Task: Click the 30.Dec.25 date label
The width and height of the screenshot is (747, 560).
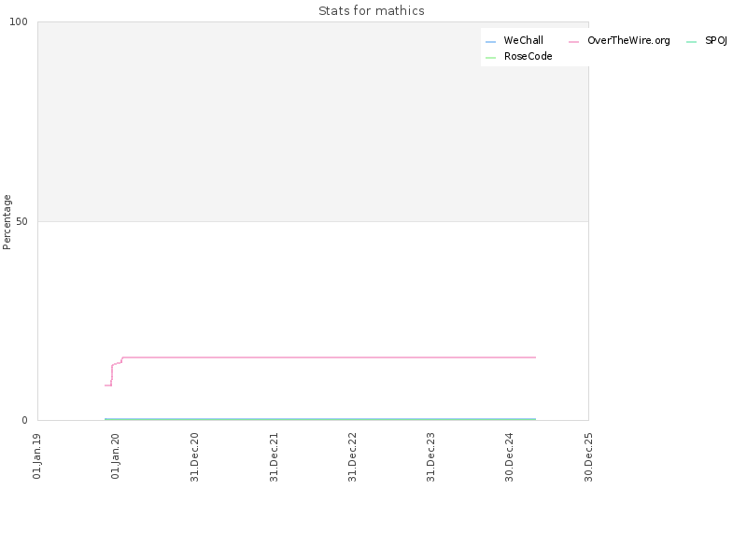Action: (588, 457)
